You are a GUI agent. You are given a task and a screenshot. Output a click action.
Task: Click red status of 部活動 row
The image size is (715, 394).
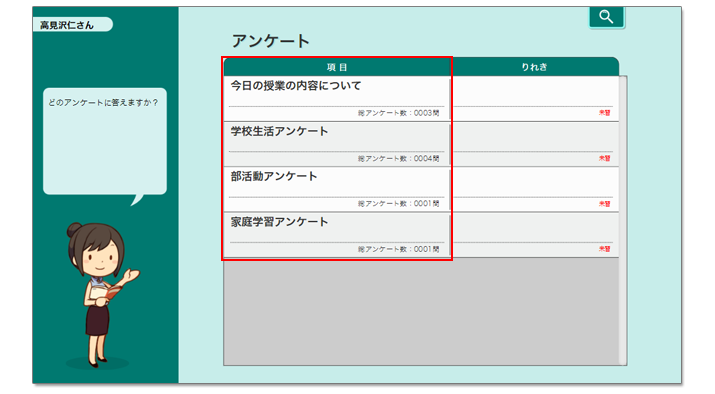click(605, 204)
